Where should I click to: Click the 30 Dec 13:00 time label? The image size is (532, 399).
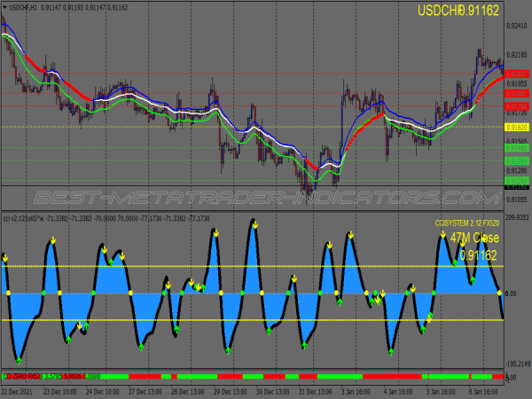pos(273,392)
